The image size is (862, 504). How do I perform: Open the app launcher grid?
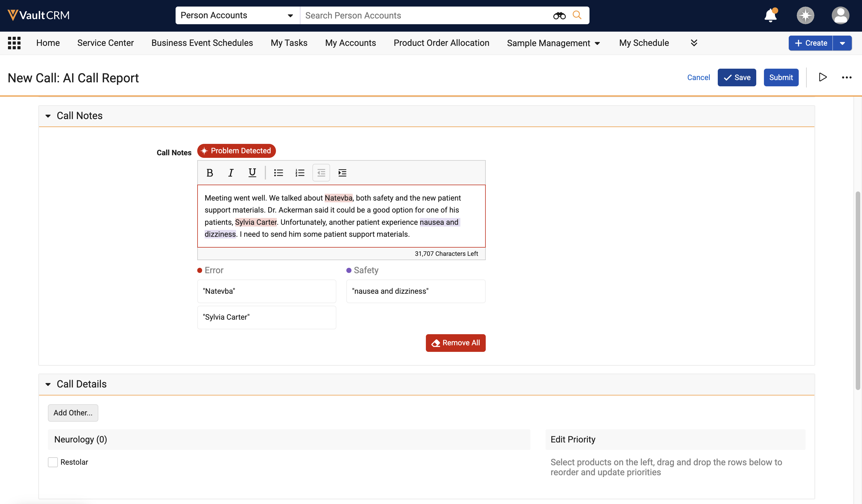click(x=14, y=43)
